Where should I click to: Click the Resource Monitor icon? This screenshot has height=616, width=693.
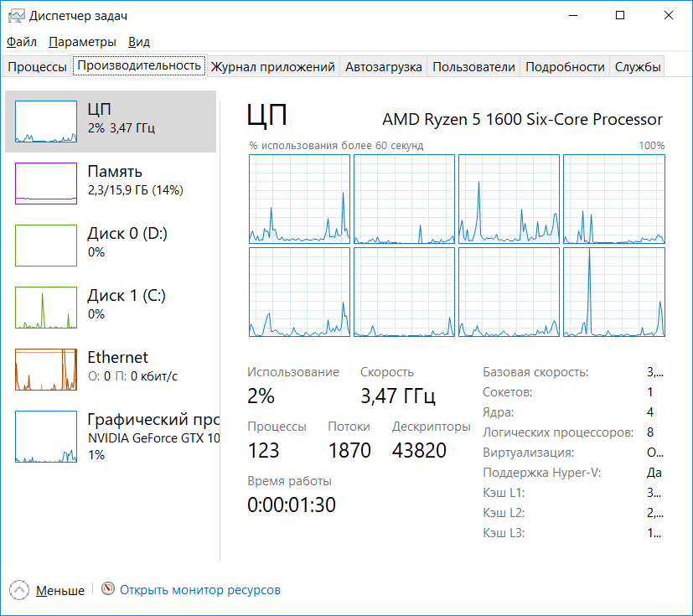point(107,589)
